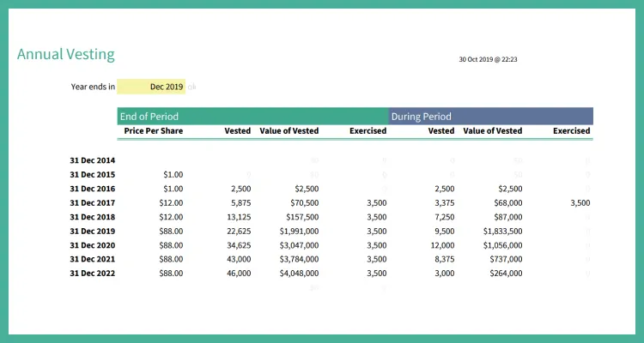Click 'Exercised' header under During Period

572,131
